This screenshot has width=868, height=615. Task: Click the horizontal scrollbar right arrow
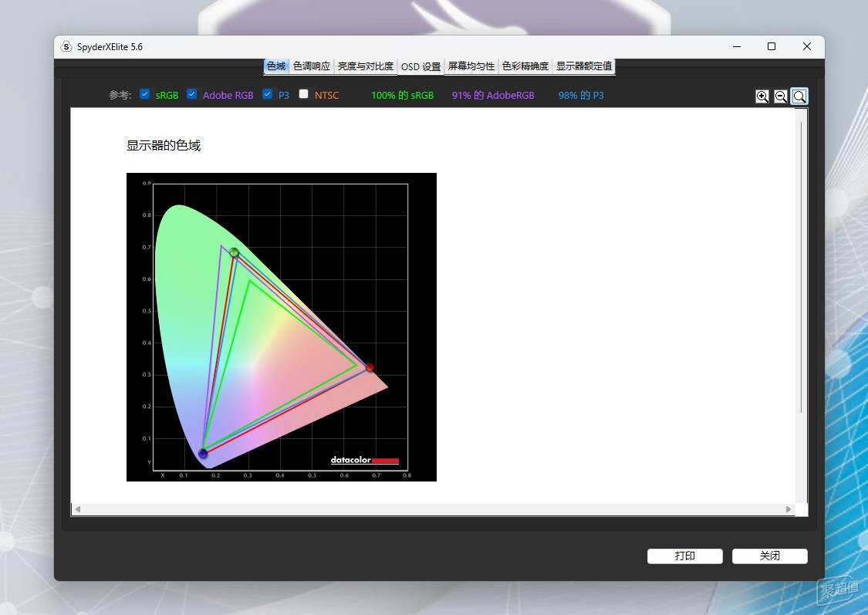[x=789, y=509]
